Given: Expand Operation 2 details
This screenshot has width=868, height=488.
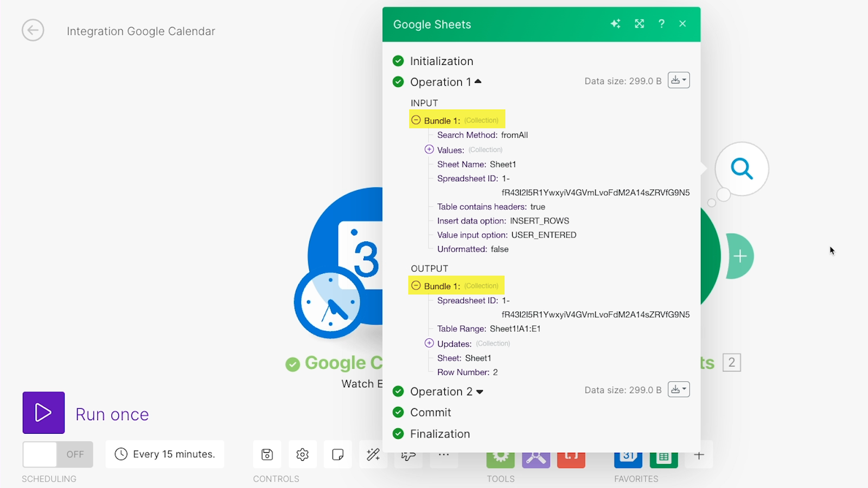Looking at the screenshot, I should pos(480,391).
